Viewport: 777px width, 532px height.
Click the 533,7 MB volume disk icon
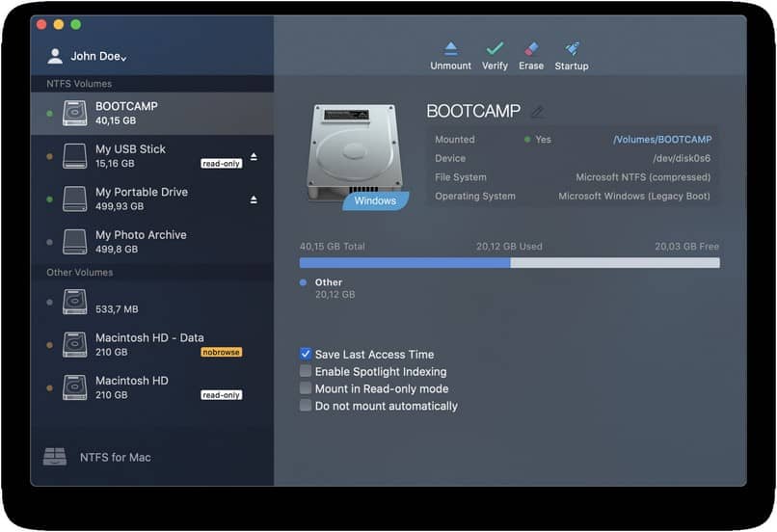75,302
